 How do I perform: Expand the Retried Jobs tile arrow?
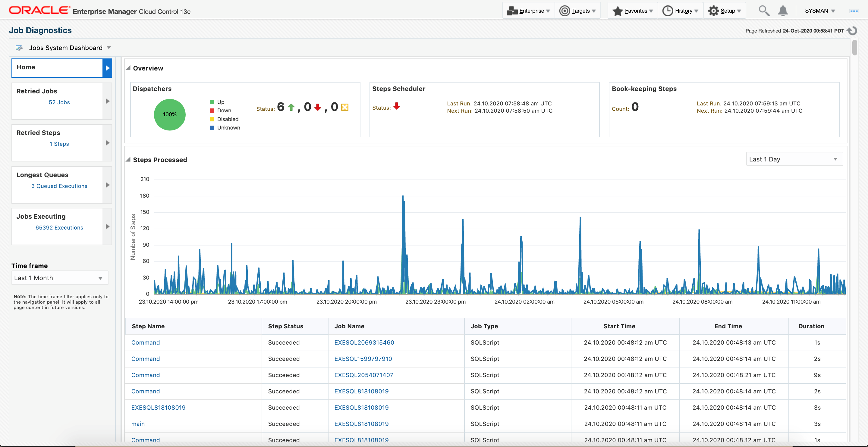tap(108, 101)
